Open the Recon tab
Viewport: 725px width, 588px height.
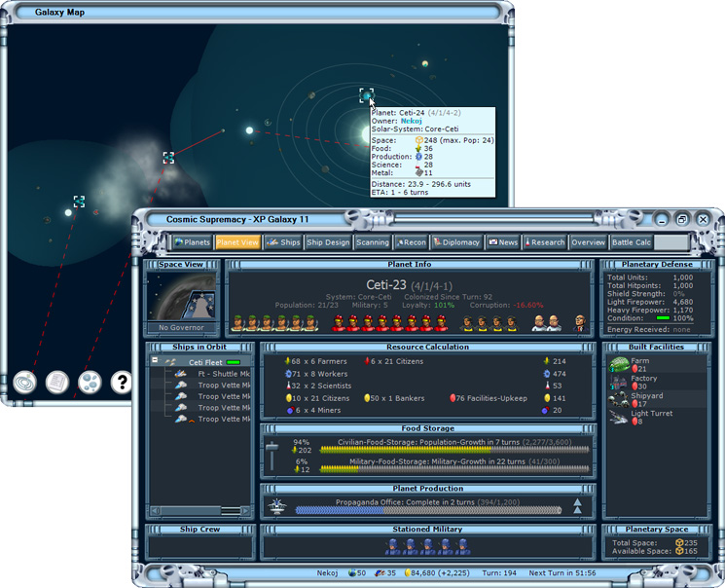click(411, 242)
